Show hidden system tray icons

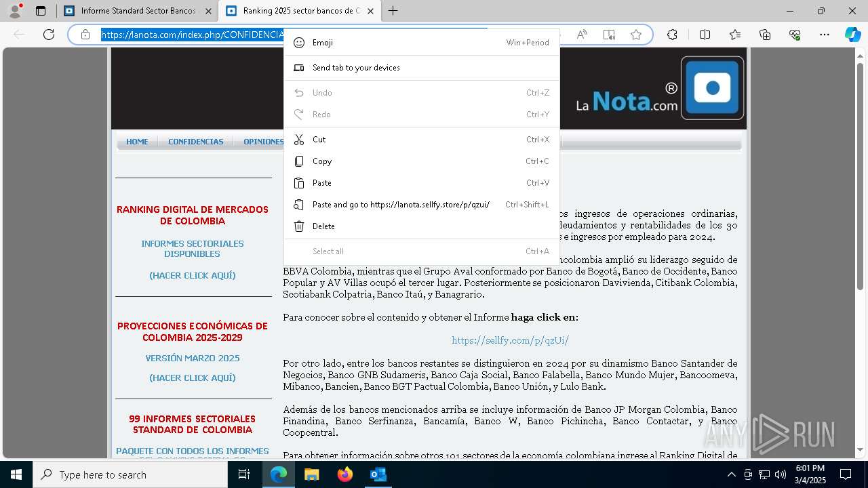coord(731,474)
